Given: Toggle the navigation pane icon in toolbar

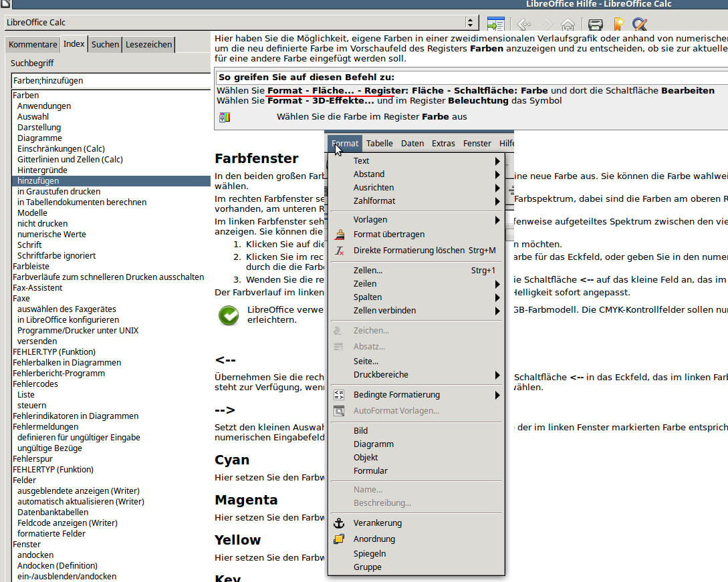Looking at the screenshot, I should tap(495, 23).
